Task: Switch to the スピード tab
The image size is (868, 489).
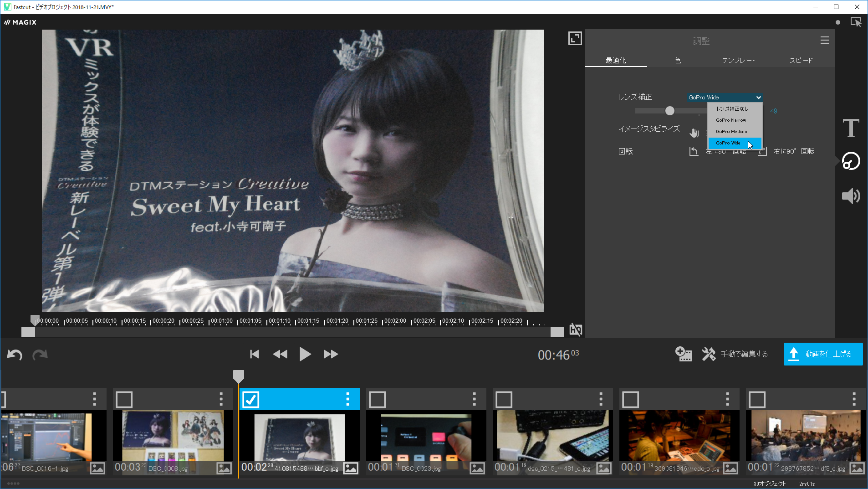Action: click(x=801, y=60)
